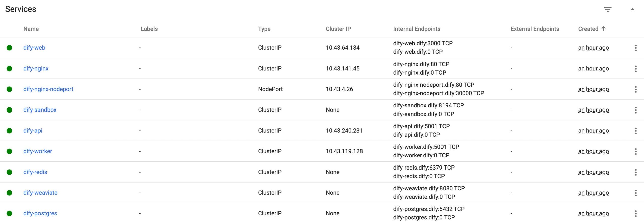Open the actions menu for dify-postgres
The height and width of the screenshot is (222, 644).
click(636, 213)
